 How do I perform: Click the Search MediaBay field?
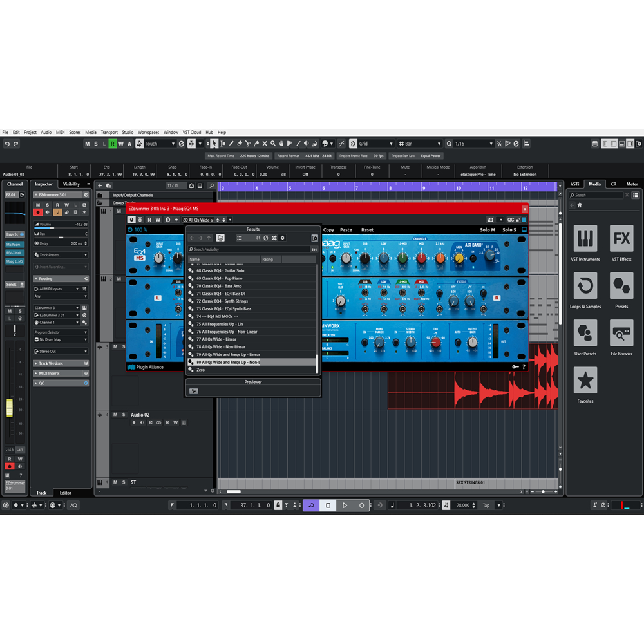pyautogui.click(x=249, y=249)
